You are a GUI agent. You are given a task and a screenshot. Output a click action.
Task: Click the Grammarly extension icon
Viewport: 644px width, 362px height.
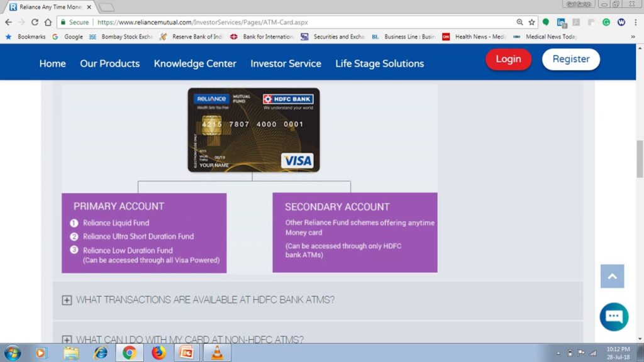606,22
